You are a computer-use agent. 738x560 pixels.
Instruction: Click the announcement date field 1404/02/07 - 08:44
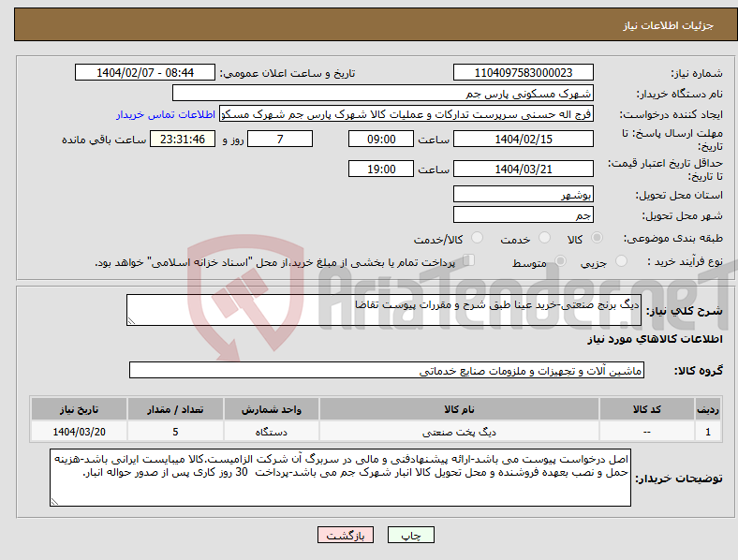pyautogui.click(x=145, y=72)
